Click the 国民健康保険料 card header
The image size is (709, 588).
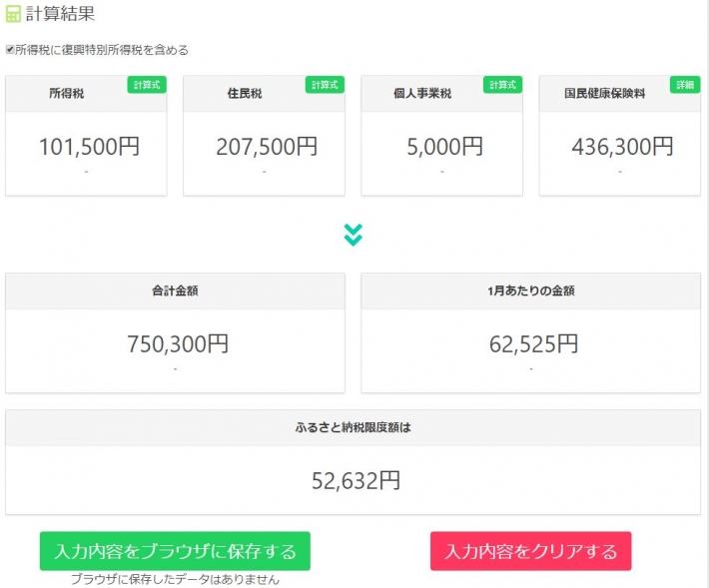tap(620, 94)
